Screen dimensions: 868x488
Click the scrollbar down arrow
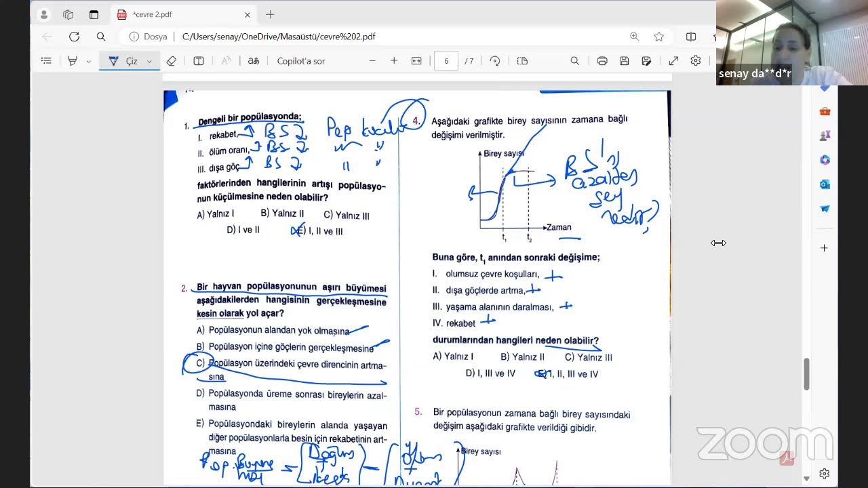pos(806,479)
